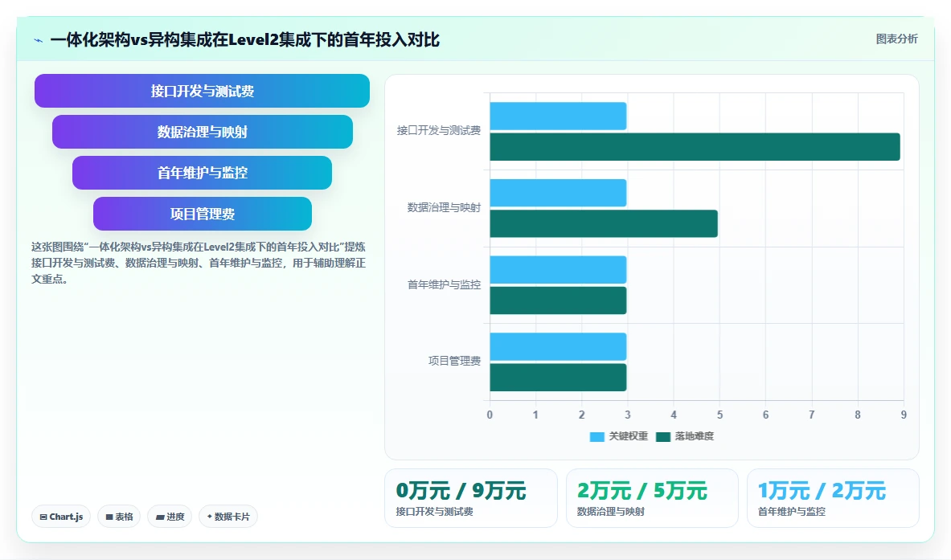The width and height of the screenshot is (951, 560).
Task: Click the blue 关键权重 bar for 接口开发与测试费
Action: click(x=558, y=116)
